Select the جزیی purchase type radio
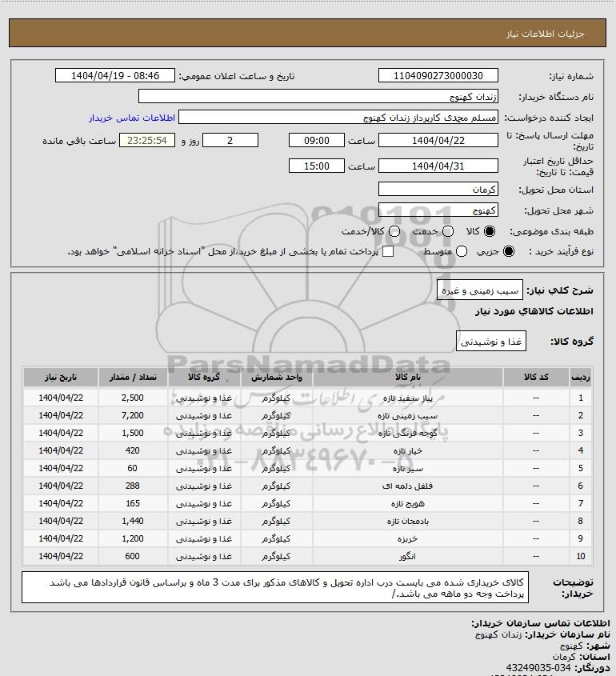Screen dimensions: 616x676 [x=509, y=251]
